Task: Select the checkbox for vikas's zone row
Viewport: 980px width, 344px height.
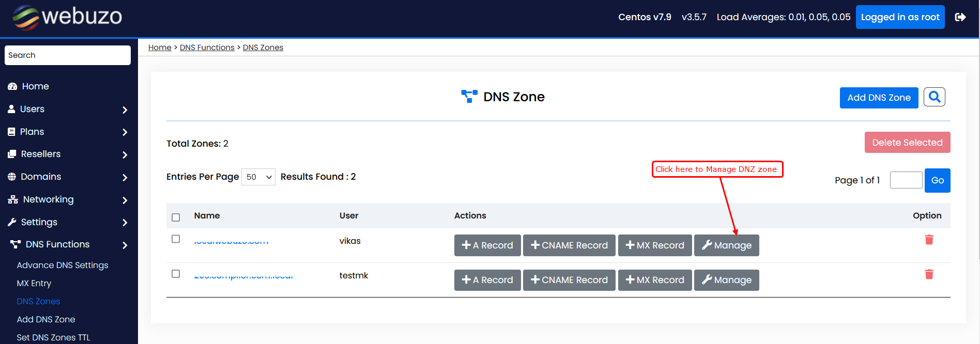Action: 175,239
